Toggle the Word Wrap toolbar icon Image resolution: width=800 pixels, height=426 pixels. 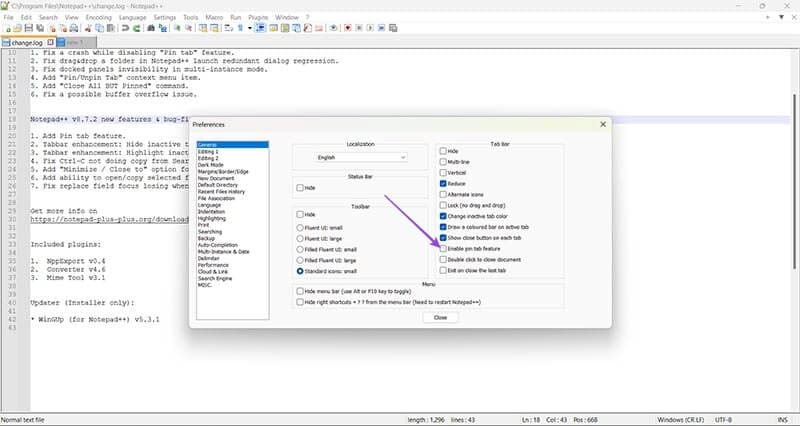[x=228, y=28]
